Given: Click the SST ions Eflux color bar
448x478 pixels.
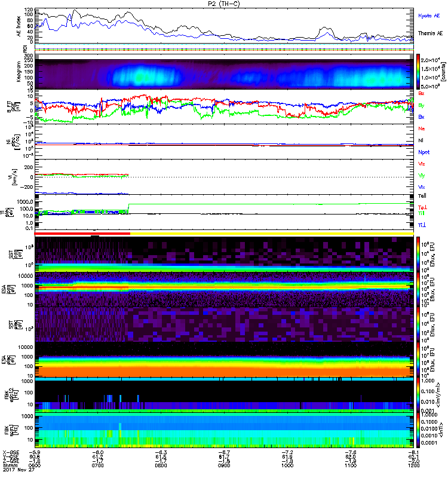Looking at the screenshot, I should [x=418, y=255].
